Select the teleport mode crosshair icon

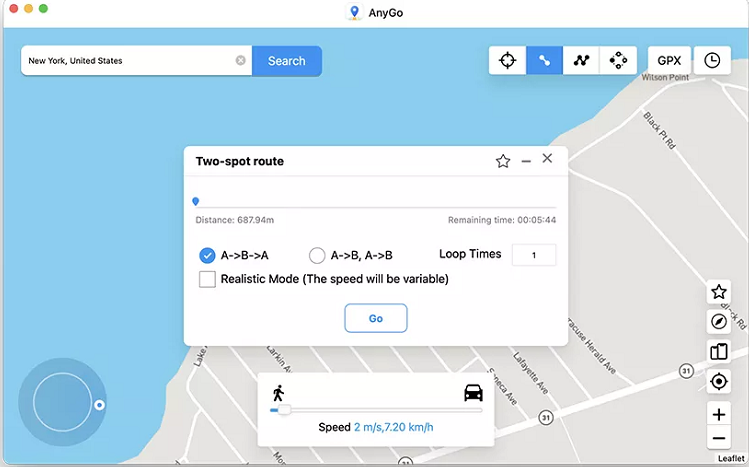pos(507,61)
